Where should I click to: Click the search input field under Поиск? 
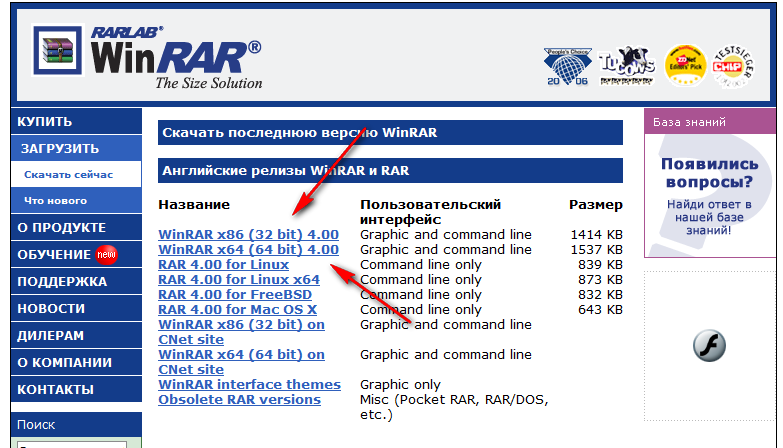72,445
